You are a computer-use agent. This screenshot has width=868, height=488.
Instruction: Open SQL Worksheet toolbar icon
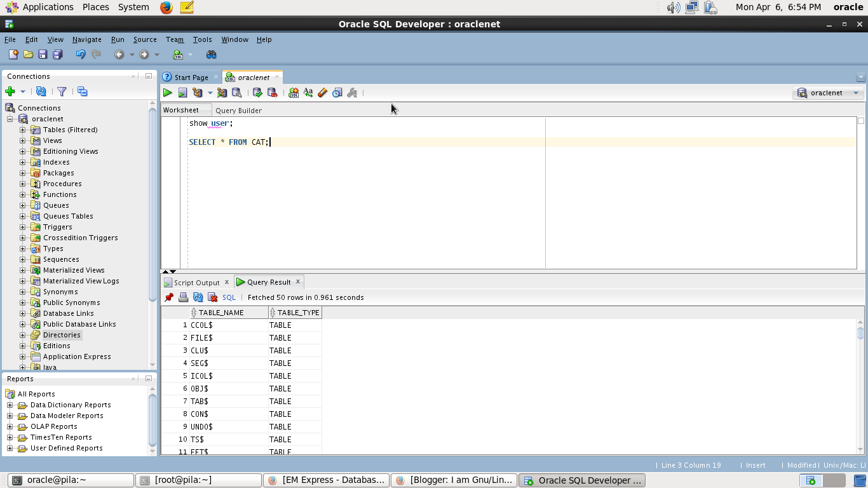[178, 55]
